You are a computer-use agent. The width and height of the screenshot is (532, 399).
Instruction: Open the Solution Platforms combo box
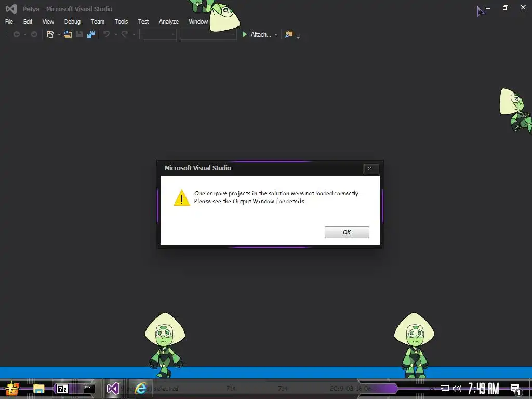(208, 35)
